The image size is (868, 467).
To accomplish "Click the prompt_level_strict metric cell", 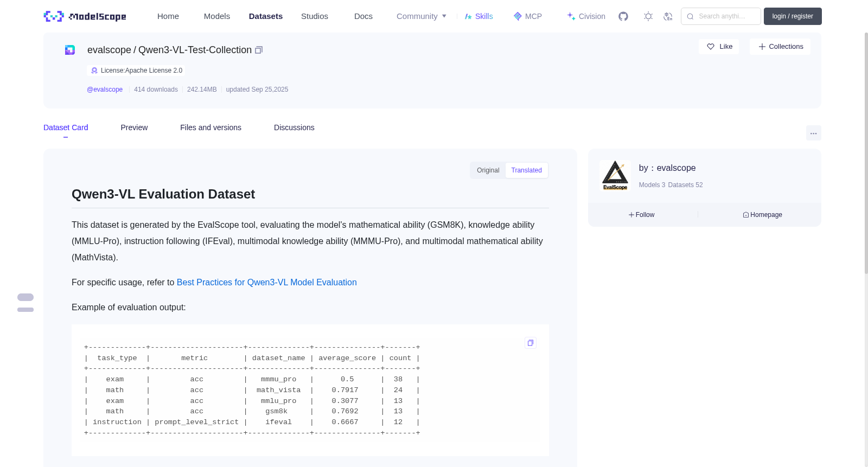I will tap(196, 422).
